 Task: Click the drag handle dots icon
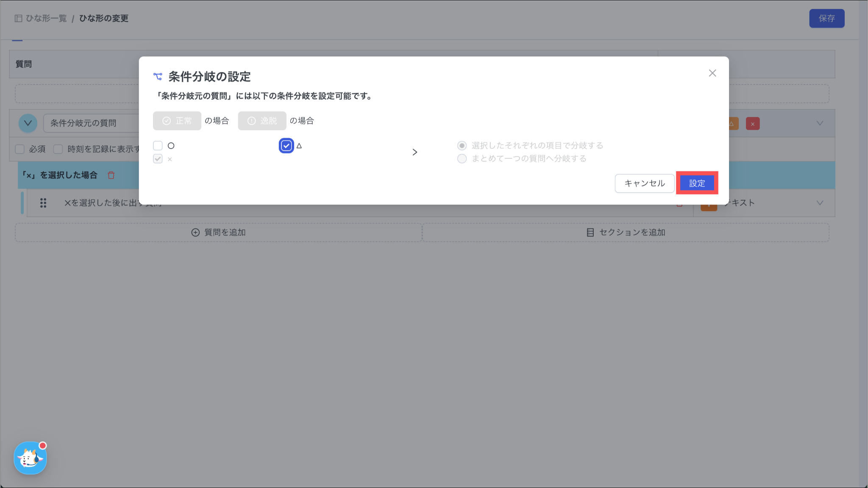(x=43, y=203)
